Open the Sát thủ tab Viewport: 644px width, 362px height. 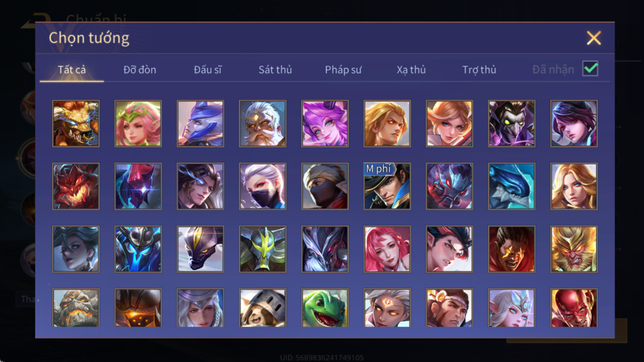pyautogui.click(x=275, y=70)
